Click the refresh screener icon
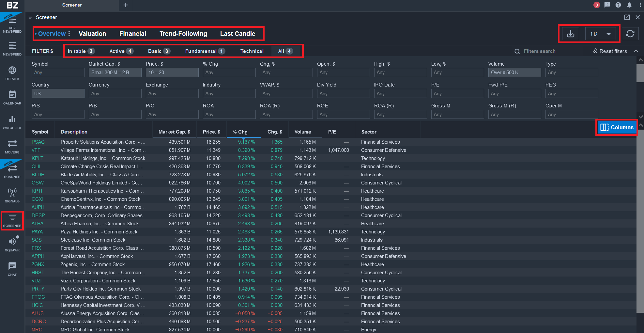Viewport: 644px width, 333px height. [630, 34]
